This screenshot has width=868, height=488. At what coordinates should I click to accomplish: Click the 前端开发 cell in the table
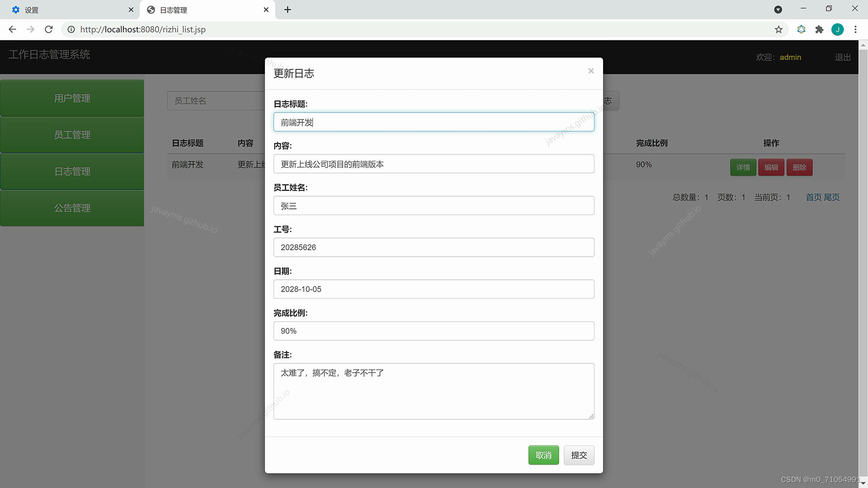(188, 165)
